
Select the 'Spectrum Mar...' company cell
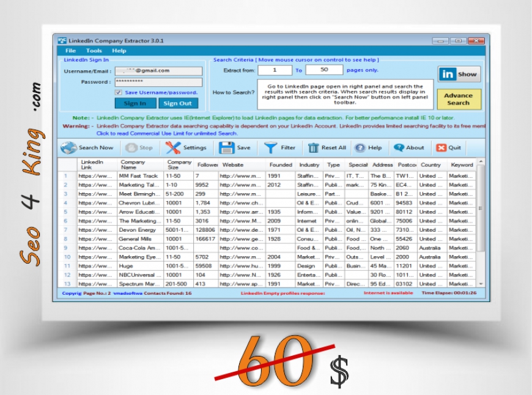[x=140, y=284]
